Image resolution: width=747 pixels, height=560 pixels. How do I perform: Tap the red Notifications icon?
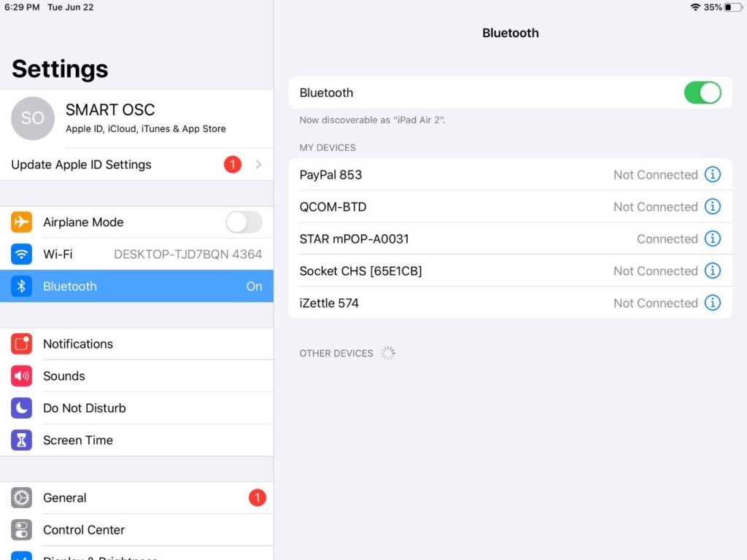tap(22, 344)
